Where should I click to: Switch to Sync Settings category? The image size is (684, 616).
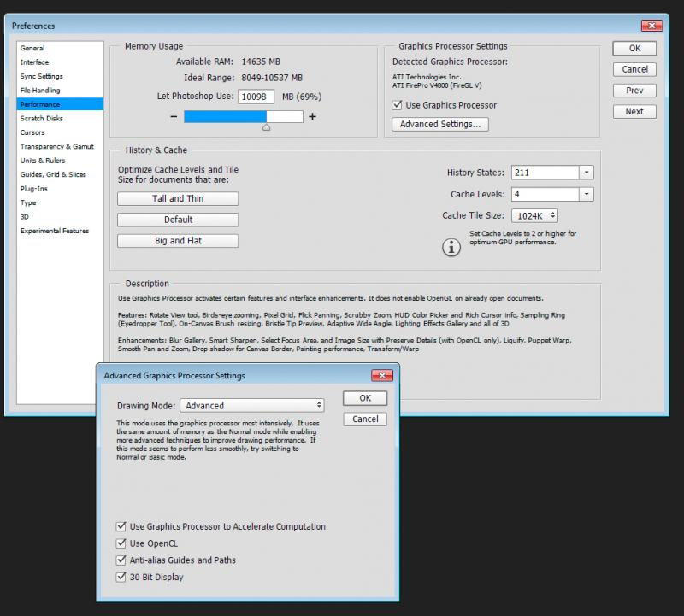pyautogui.click(x=60, y=76)
